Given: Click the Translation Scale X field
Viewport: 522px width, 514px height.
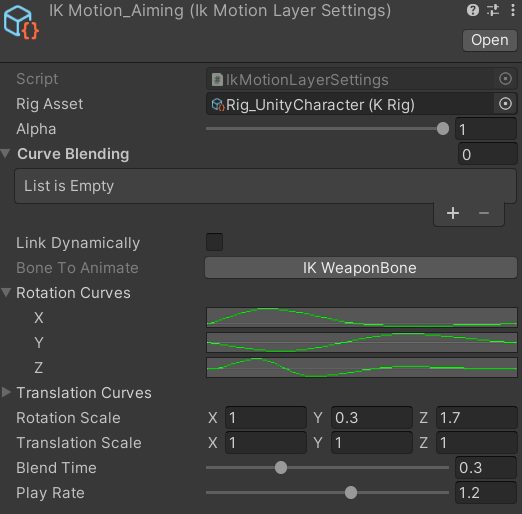Looking at the screenshot, I should coord(266,442).
